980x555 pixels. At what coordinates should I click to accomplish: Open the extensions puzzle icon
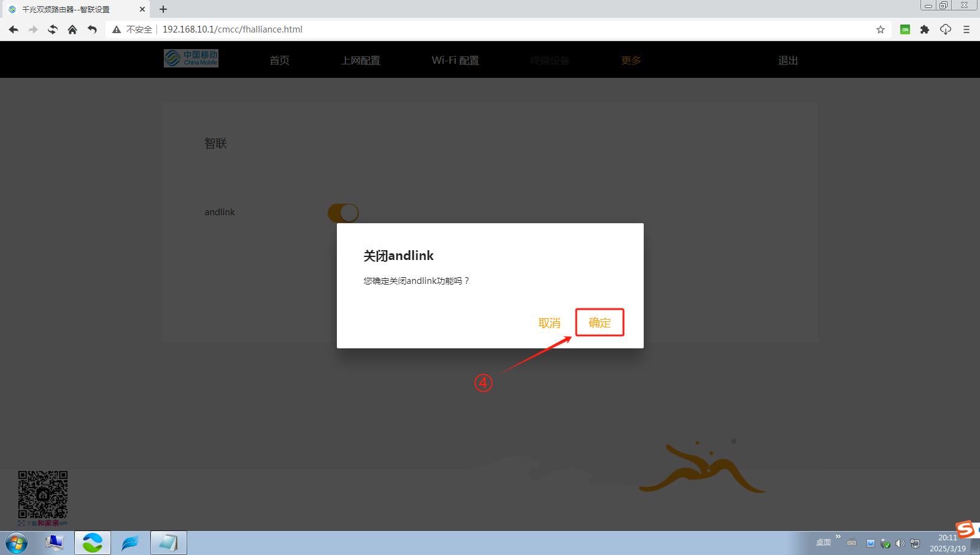tap(925, 29)
